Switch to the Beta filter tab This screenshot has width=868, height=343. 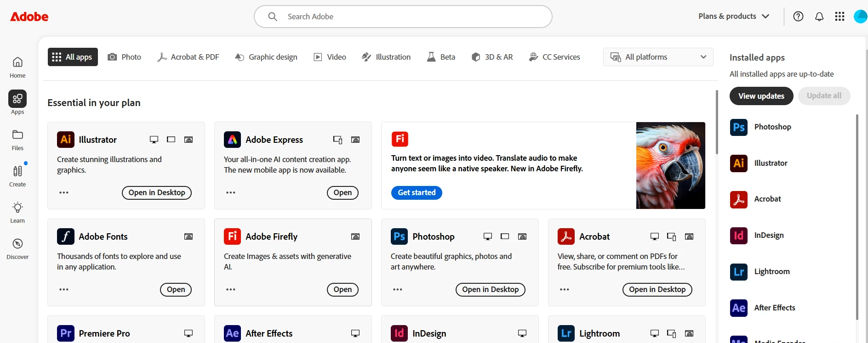coord(441,57)
